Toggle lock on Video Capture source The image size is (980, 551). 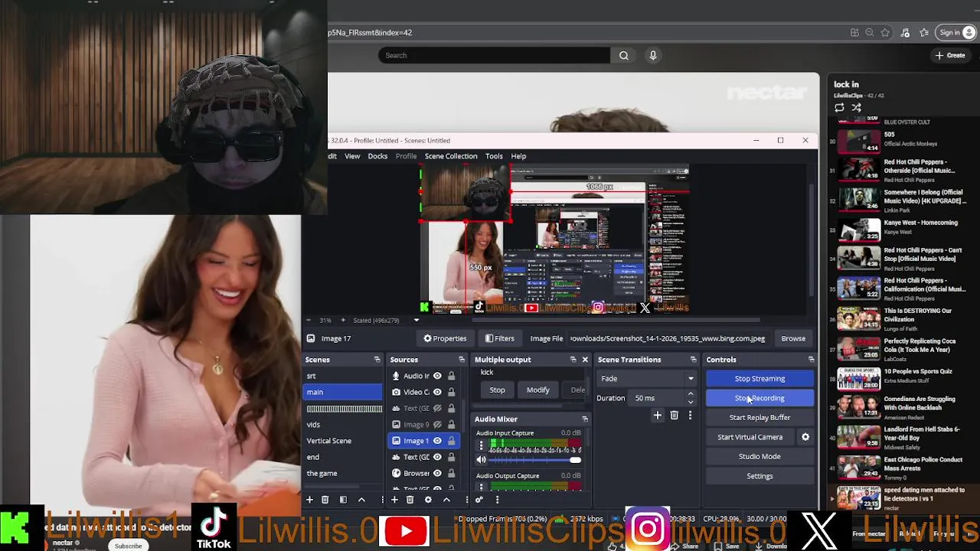click(x=452, y=392)
